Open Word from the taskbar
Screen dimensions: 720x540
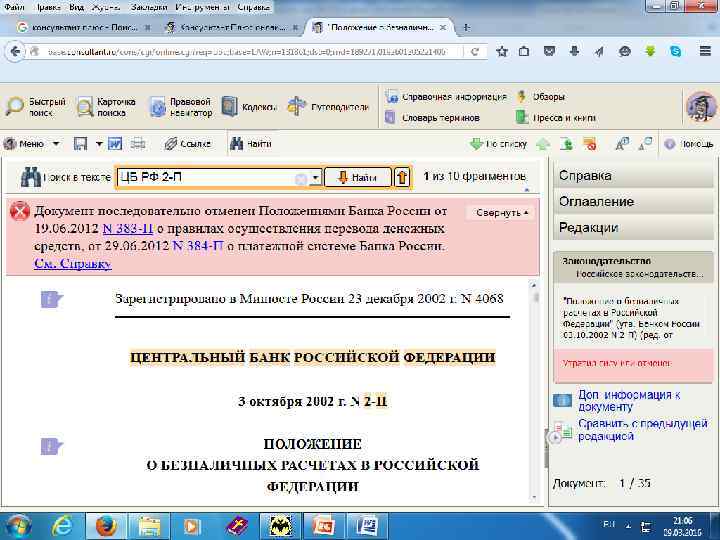tap(366, 527)
